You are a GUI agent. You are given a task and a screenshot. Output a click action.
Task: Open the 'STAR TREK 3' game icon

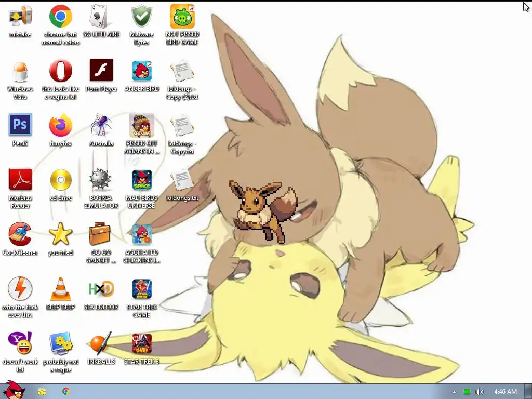coord(142,344)
